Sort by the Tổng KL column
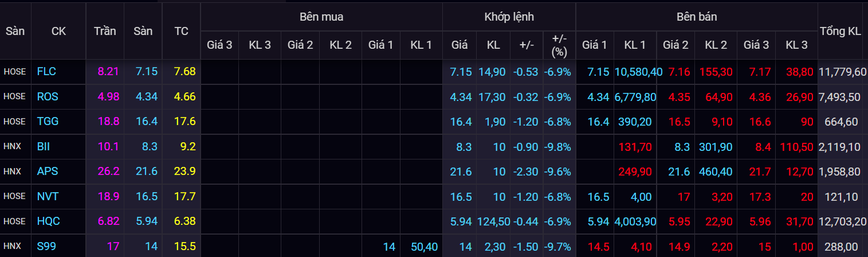 (840, 32)
